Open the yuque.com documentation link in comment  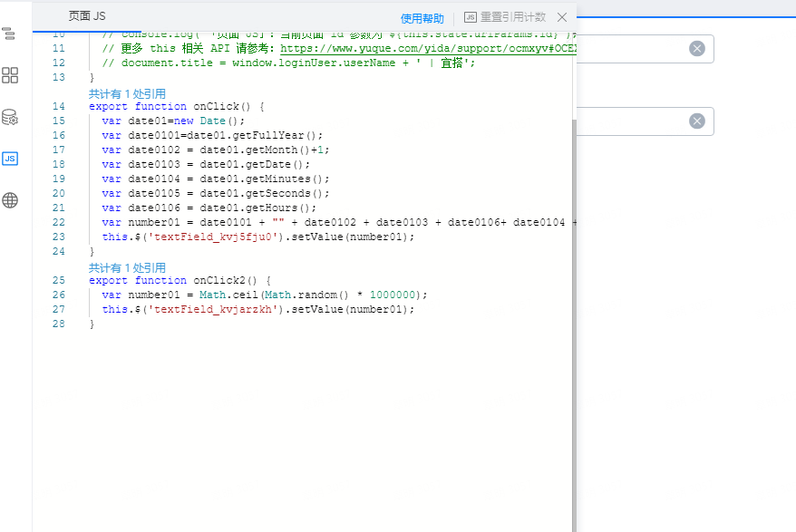429,48
